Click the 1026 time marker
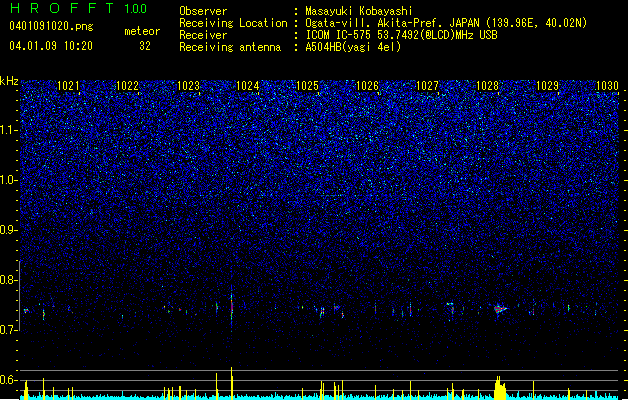 [367, 86]
